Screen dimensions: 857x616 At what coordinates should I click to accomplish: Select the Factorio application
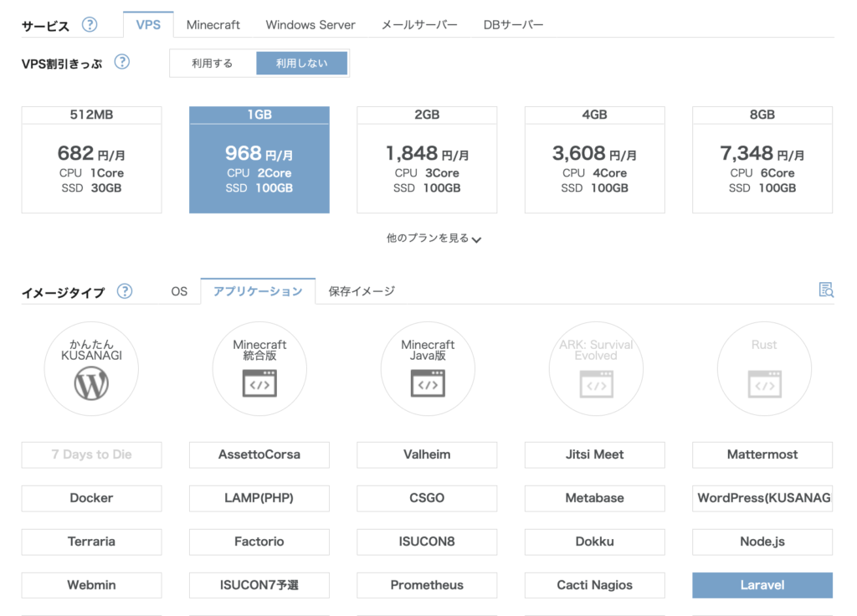click(259, 542)
